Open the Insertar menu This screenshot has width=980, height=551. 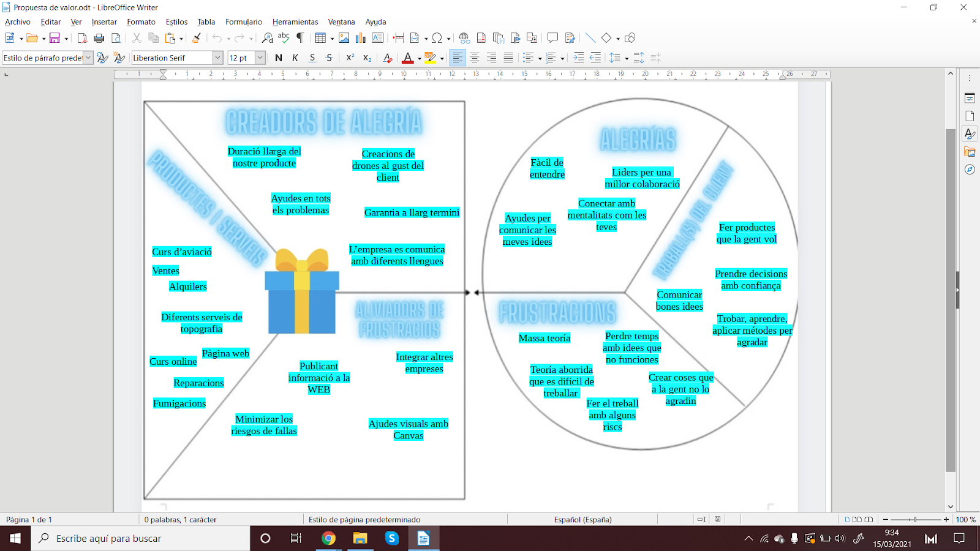tap(104, 21)
